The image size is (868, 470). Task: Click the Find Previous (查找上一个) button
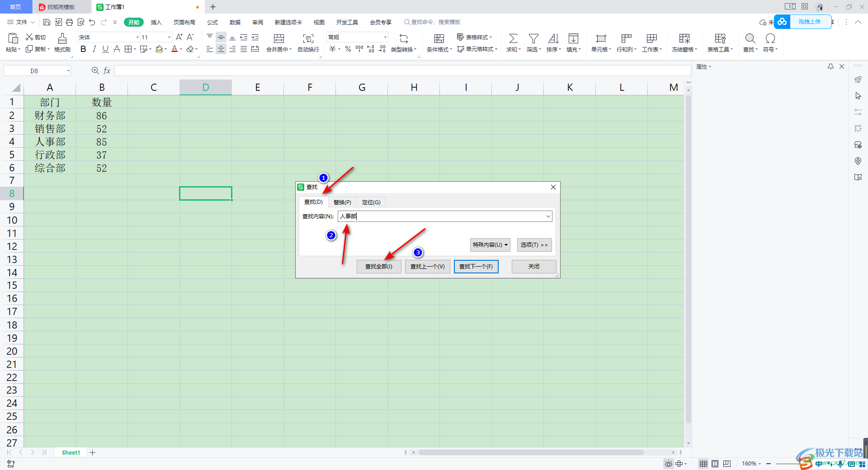pyautogui.click(x=427, y=267)
